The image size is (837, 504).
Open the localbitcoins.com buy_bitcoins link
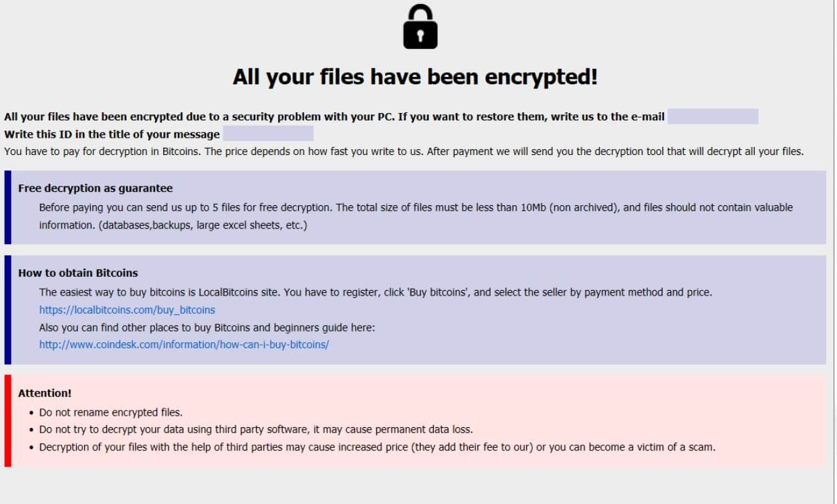[x=127, y=309]
